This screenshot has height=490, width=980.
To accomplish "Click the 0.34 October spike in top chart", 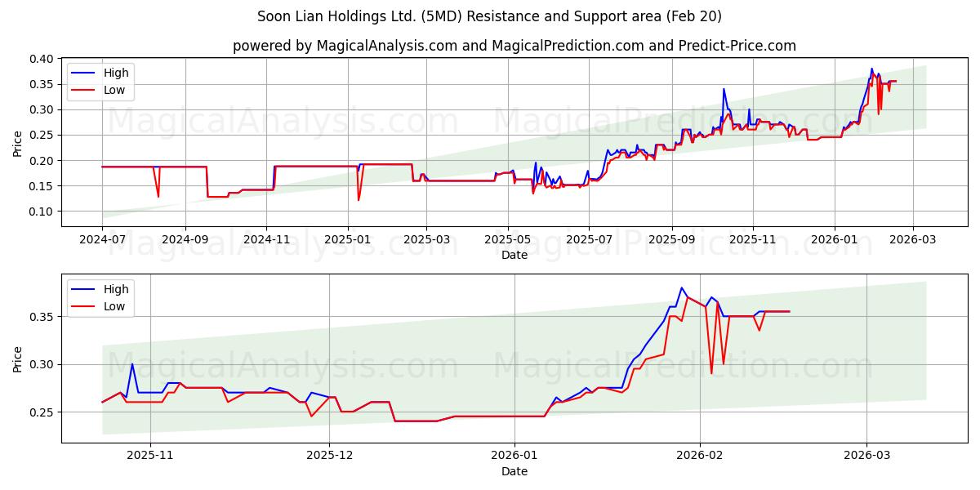I will tap(724, 89).
